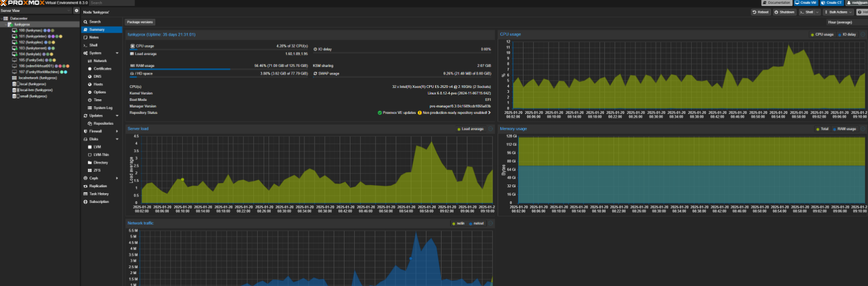Click the top search field
The image size is (868, 286).
pyautogui.click(x=112, y=3)
